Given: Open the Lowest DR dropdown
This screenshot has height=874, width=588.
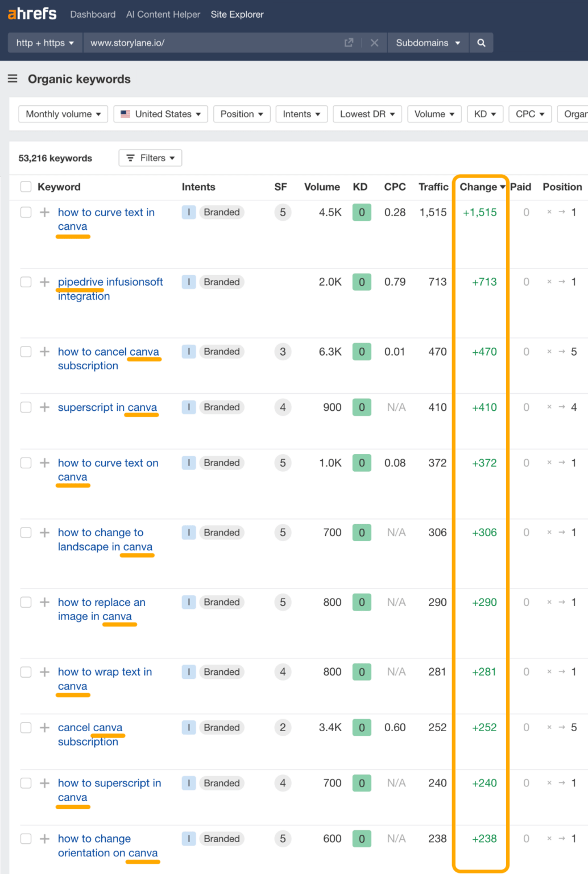Looking at the screenshot, I should click(367, 114).
